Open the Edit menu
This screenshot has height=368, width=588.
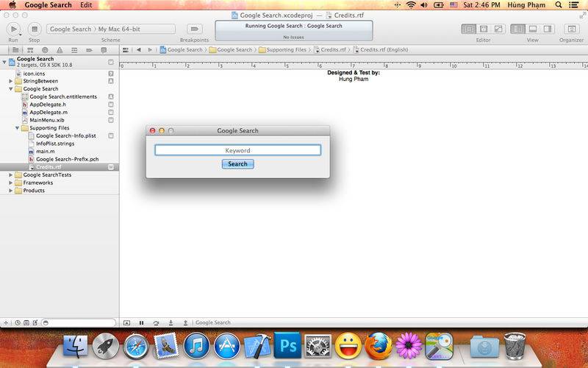click(86, 5)
